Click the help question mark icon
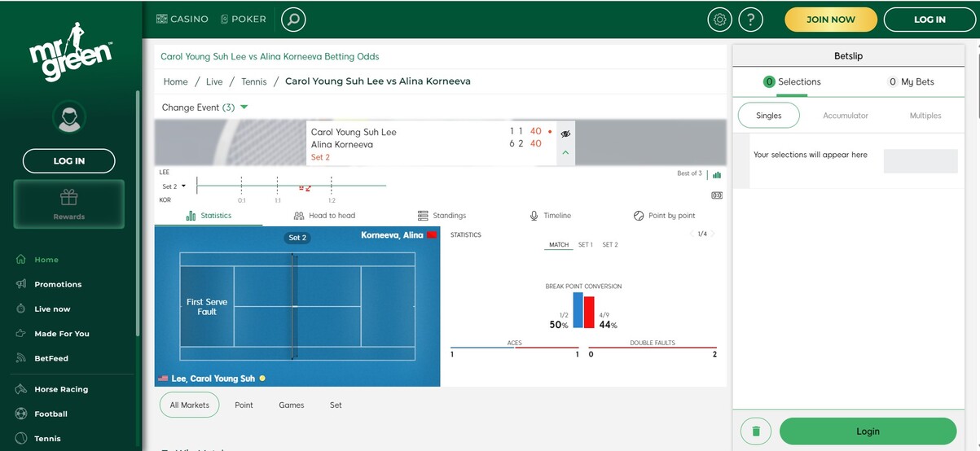Viewport: 980px width, 451px height. [750, 20]
